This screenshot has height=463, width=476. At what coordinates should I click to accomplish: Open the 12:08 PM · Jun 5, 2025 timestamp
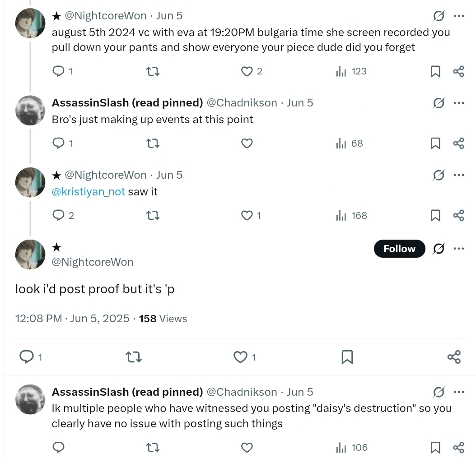72,319
